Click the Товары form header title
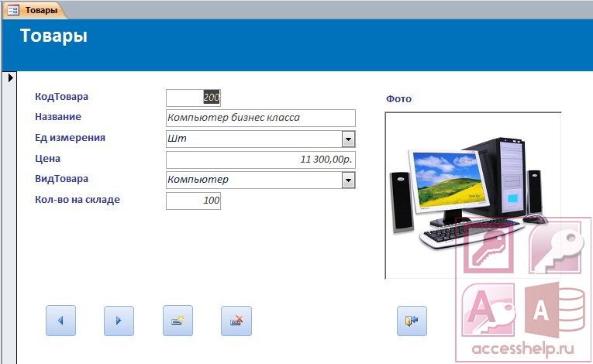593x364 pixels. point(53,36)
